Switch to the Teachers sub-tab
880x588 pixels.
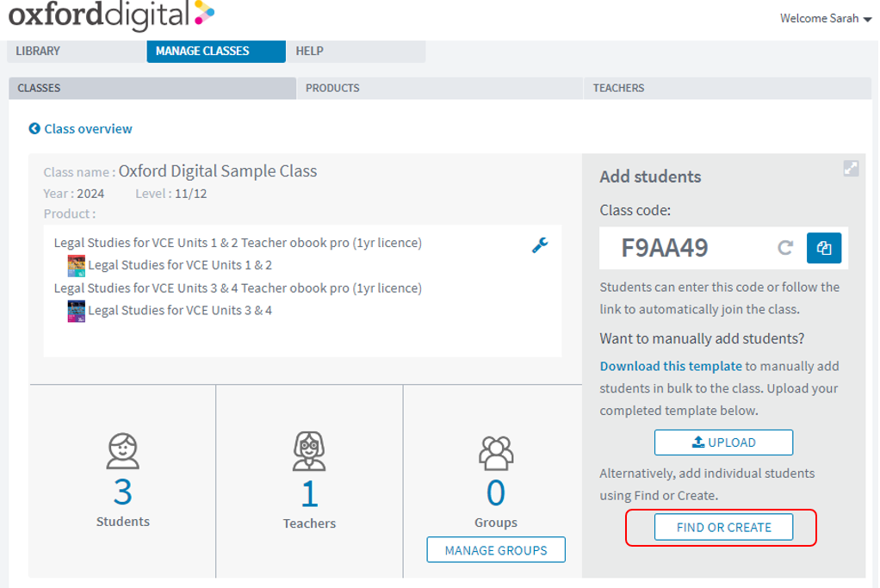728,88
